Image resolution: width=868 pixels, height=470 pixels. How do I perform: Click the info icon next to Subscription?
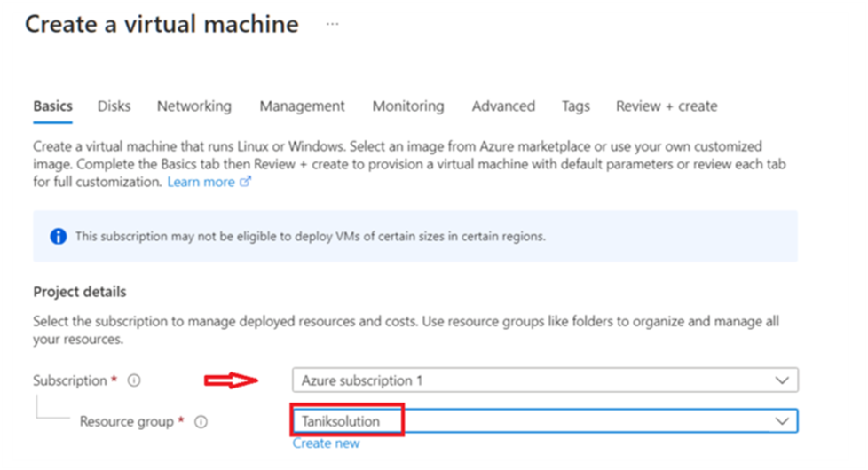(x=134, y=380)
